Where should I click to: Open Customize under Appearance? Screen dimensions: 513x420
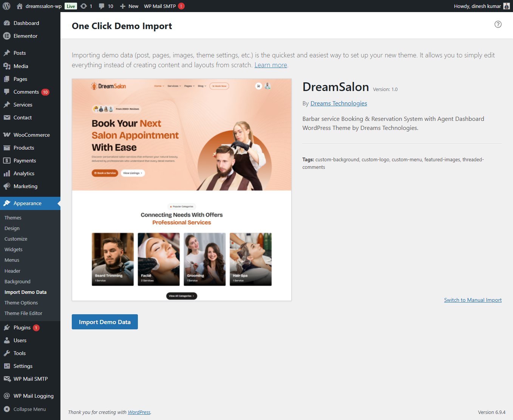[16, 239]
